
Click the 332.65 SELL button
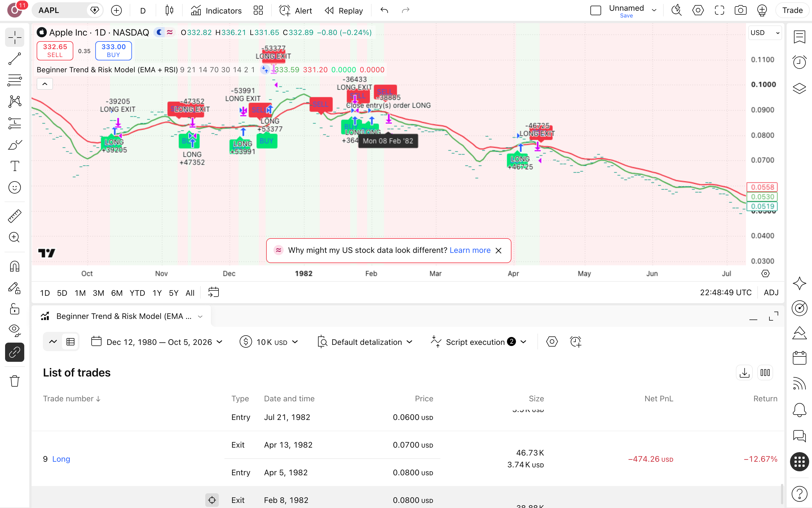click(55, 51)
